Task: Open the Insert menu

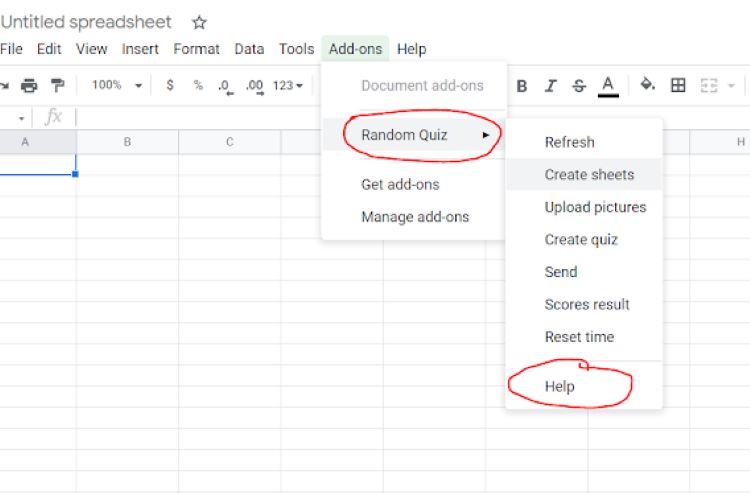Action: coord(140,49)
